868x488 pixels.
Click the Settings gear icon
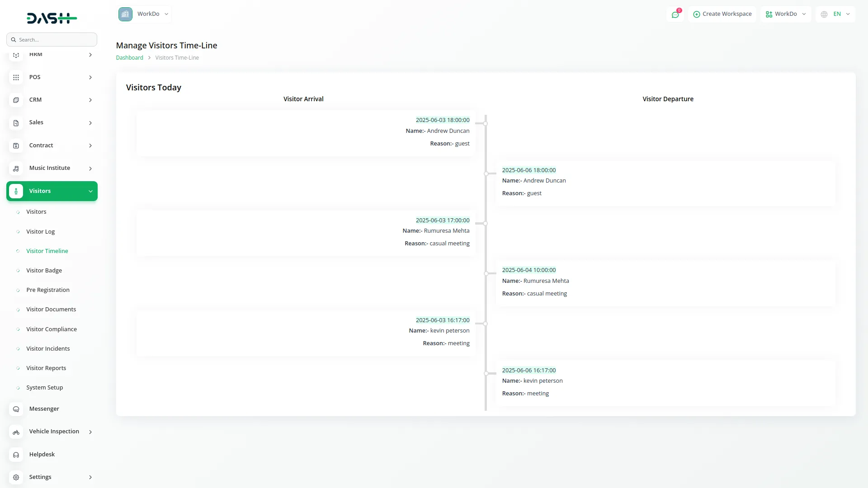(16, 477)
